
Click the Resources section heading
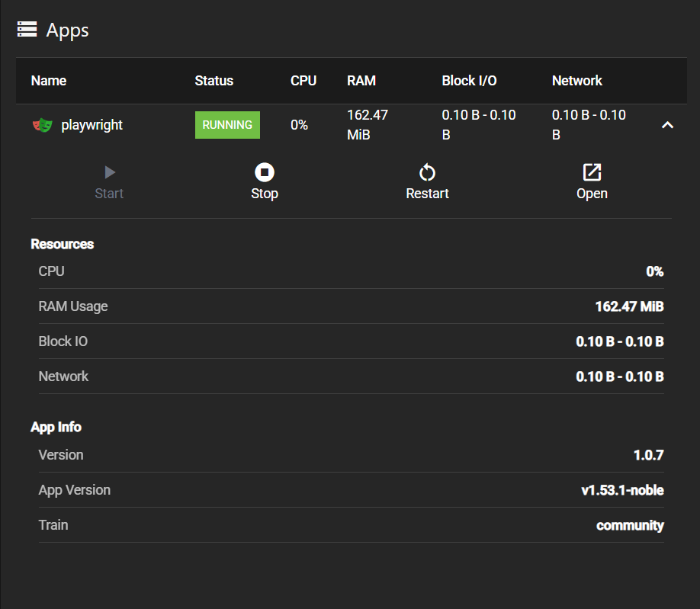(63, 244)
